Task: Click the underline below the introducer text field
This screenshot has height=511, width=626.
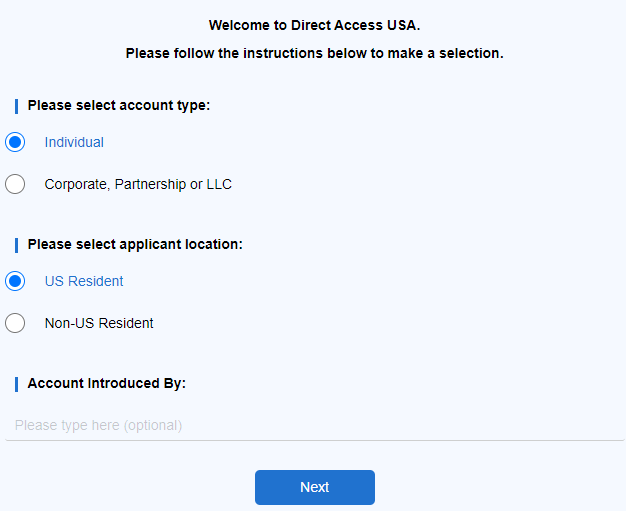Action: pyautogui.click(x=314, y=440)
